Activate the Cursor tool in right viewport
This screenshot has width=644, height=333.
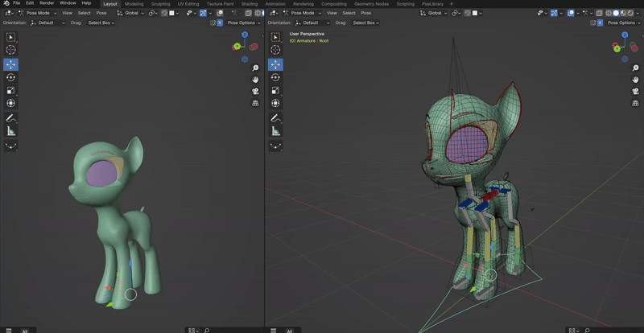pyautogui.click(x=275, y=50)
